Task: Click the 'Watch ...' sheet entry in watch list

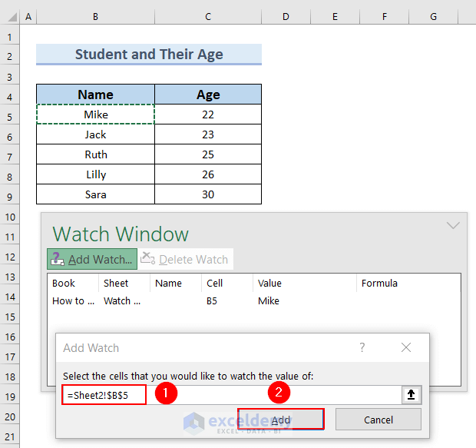Action: click(122, 301)
